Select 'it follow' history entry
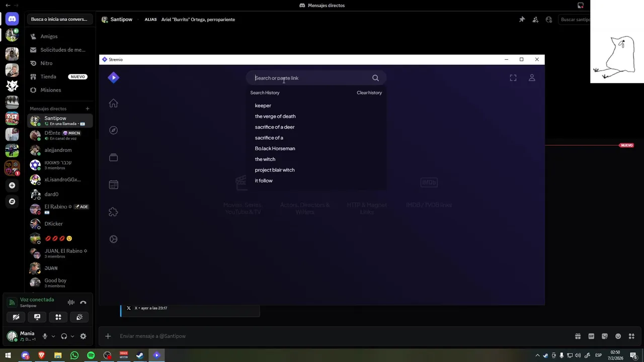 pos(264,180)
